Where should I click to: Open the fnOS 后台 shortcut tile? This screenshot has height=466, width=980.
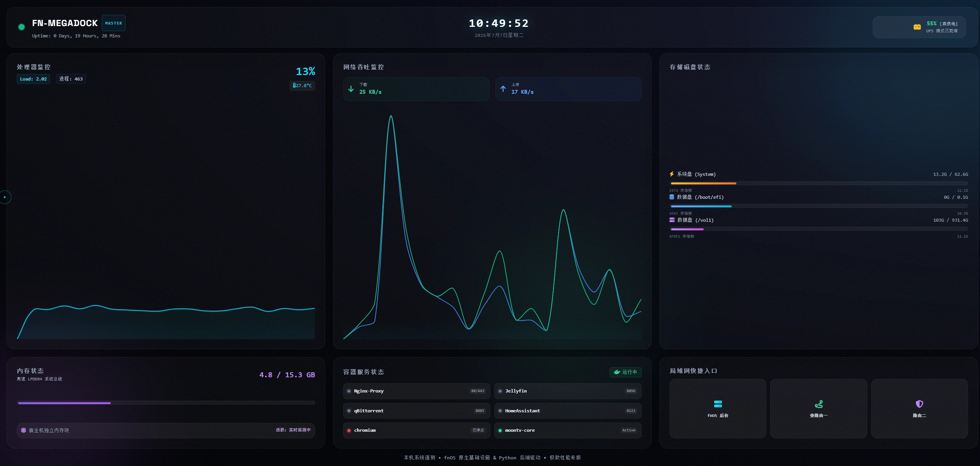717,408
